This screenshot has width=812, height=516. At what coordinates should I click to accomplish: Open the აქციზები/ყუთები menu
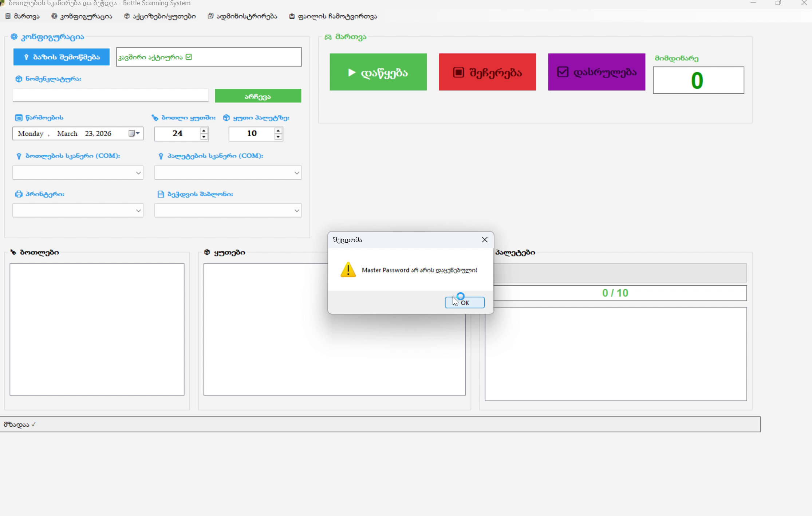click(160, 16)
